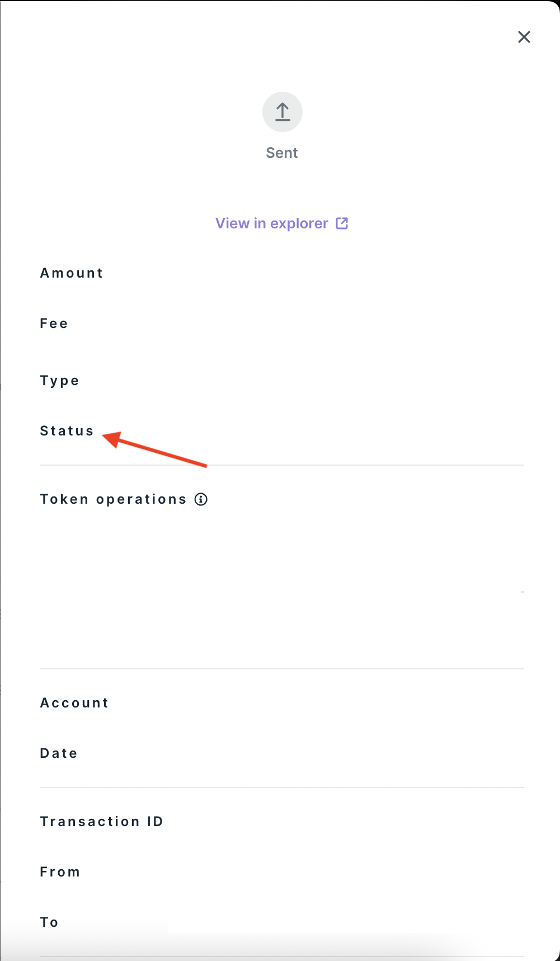Close the transaction details panel
This screenshot has width=560, height=961.
click(524, 37)
